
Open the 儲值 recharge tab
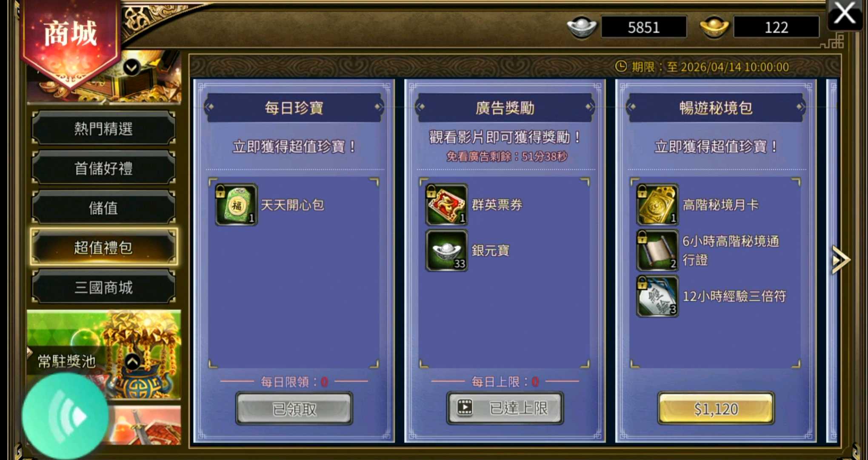(x=103, y=208)
